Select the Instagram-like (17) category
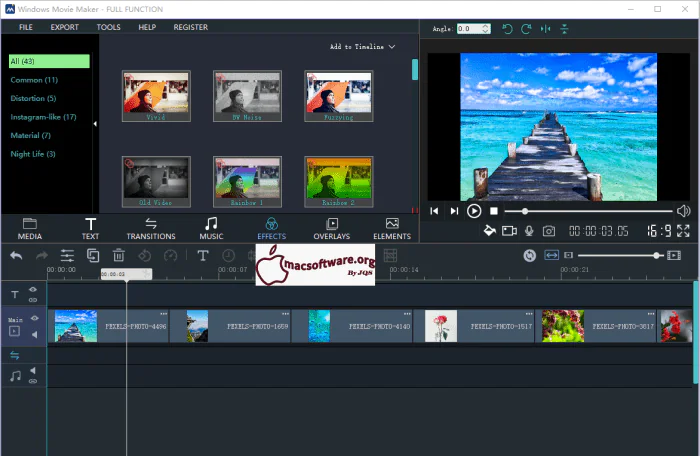 pos(43,117)
